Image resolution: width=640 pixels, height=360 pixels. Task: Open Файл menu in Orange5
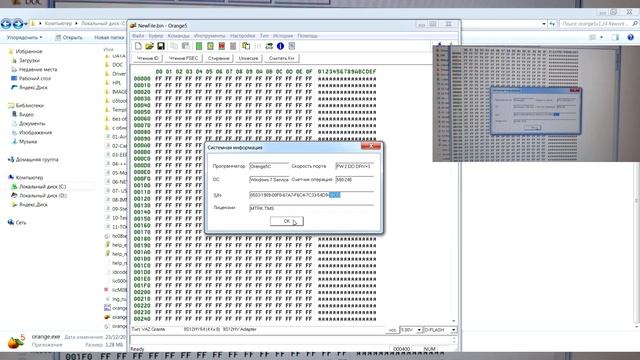[x=138, y=36]
